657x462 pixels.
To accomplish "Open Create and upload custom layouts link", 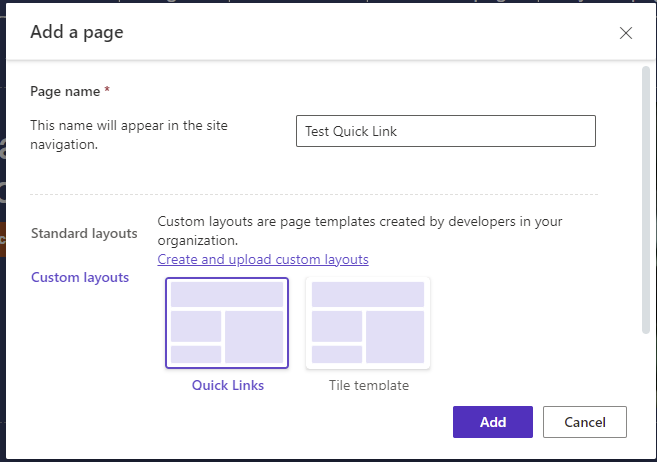I will click(x=263, y=259).
